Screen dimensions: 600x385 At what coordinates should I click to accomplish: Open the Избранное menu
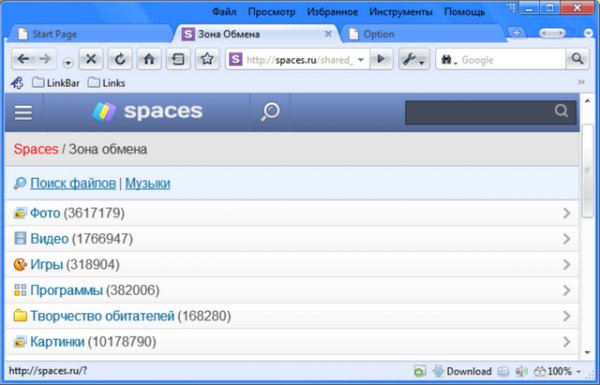(332, 12)
